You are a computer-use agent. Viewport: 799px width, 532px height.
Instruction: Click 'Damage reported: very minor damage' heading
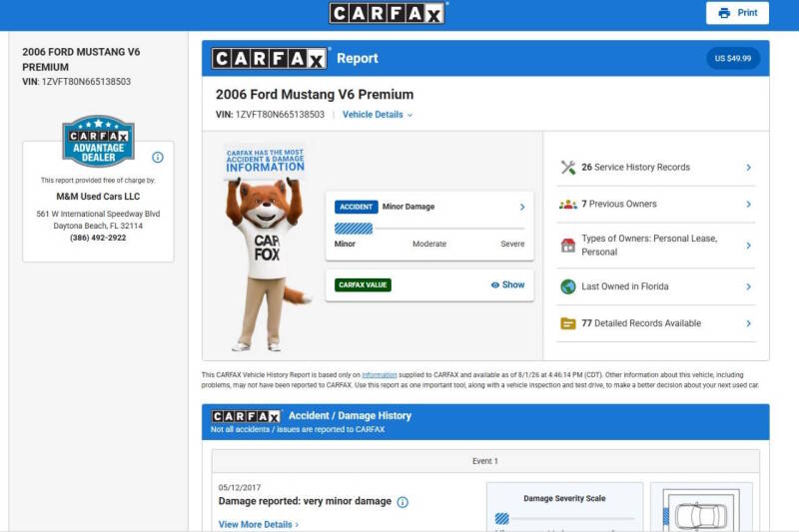[305, 501]
